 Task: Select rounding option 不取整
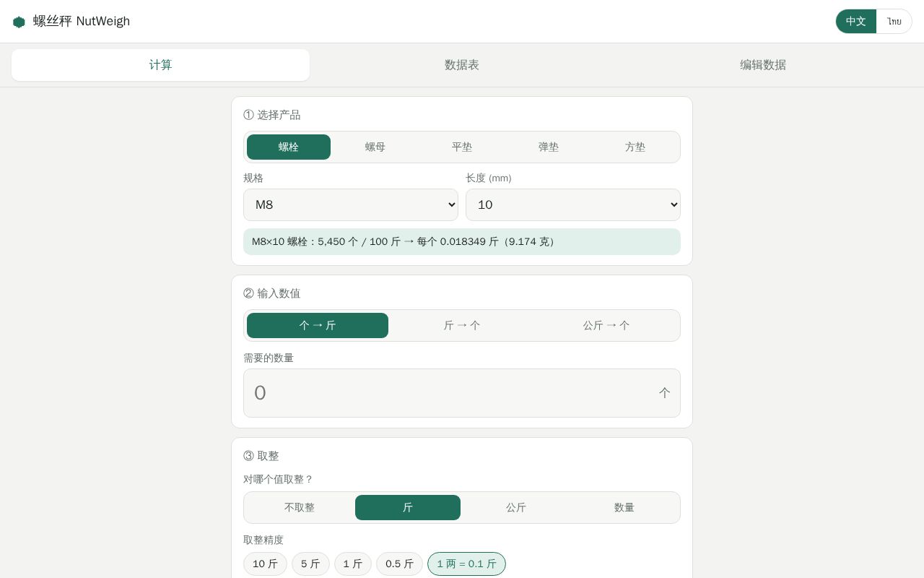pos(300,507)
